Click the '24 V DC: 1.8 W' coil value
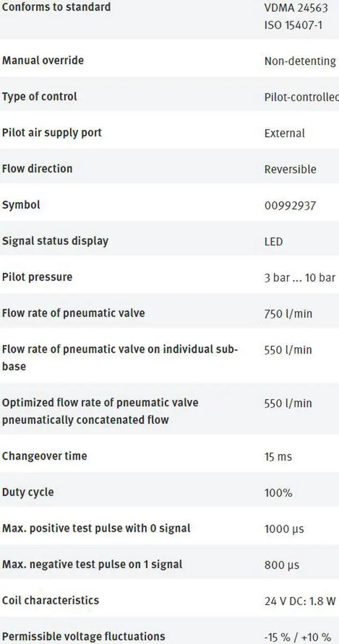Image resolution: width=339 pixels, height=644 pixels. pos(300,601)
